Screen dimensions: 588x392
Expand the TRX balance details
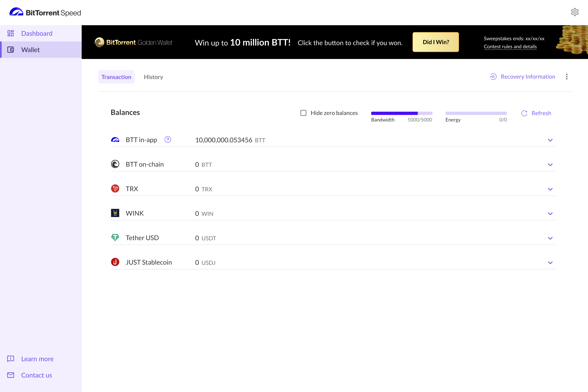point(550,189)
